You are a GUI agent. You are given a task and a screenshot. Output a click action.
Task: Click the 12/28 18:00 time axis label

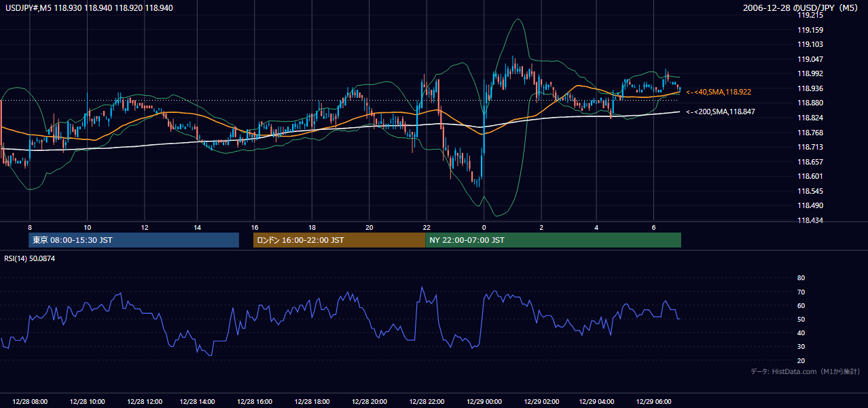pos(312,402)
